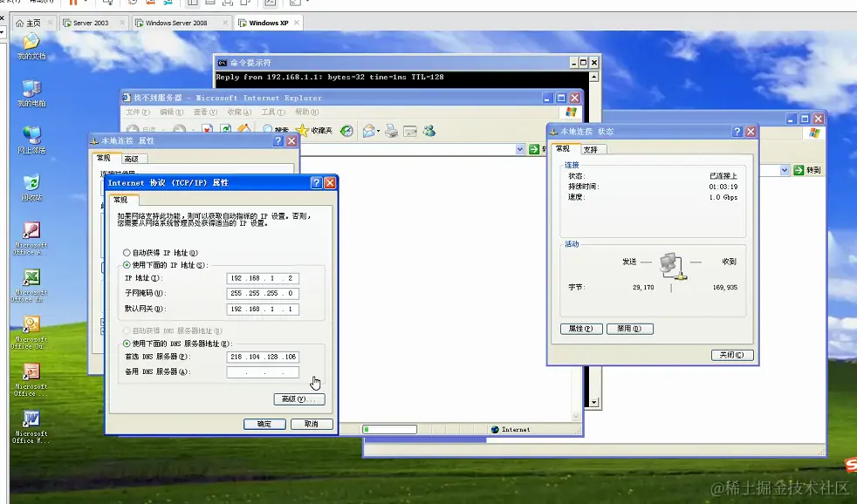Click 确定 in TCP/IP properties dialog
The image size is (857, 504).
click(264, 425)
